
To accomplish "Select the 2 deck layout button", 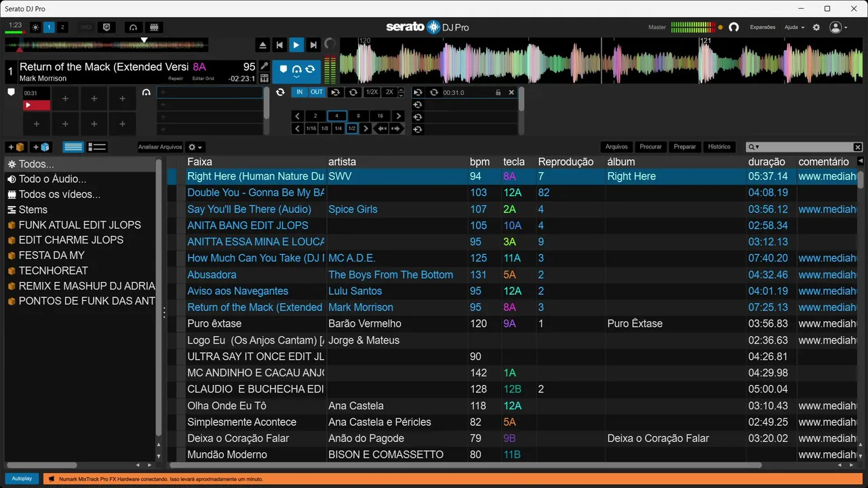I will (62, 27).
